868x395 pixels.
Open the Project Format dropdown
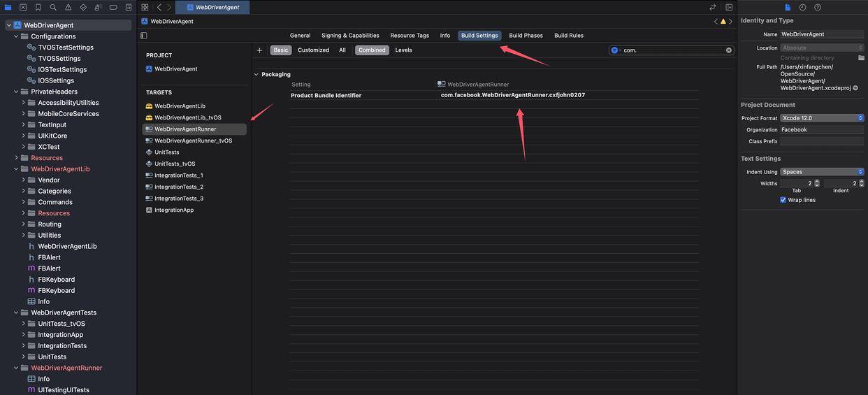click(x=823, y=118)
